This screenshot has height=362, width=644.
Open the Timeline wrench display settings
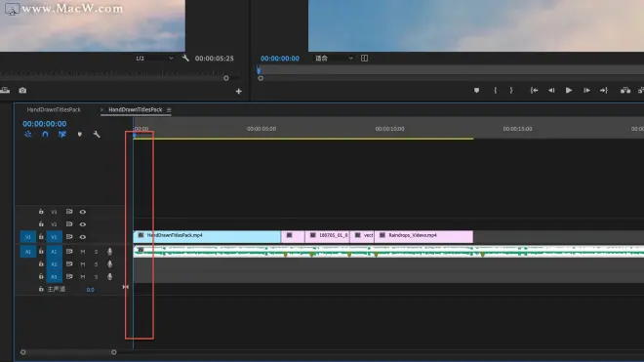pos(97,135)
